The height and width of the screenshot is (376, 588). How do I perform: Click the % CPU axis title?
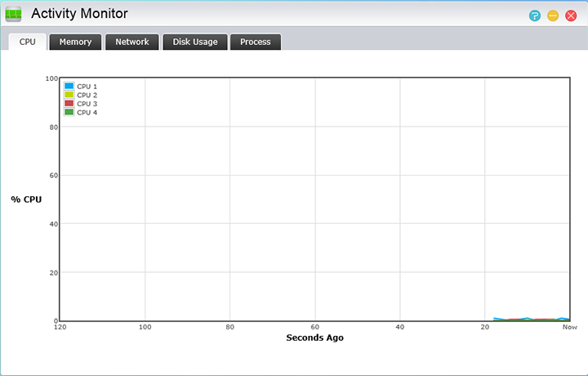click(x=26, y=199)
